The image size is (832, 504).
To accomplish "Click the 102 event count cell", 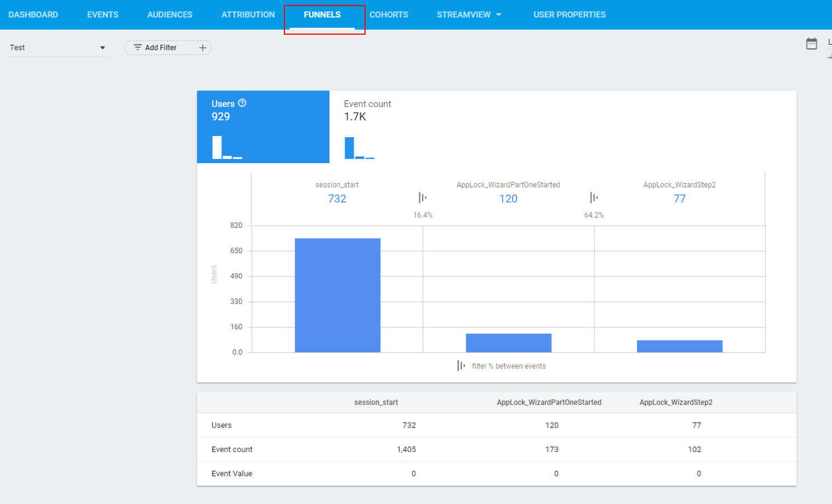I will 695,449.
